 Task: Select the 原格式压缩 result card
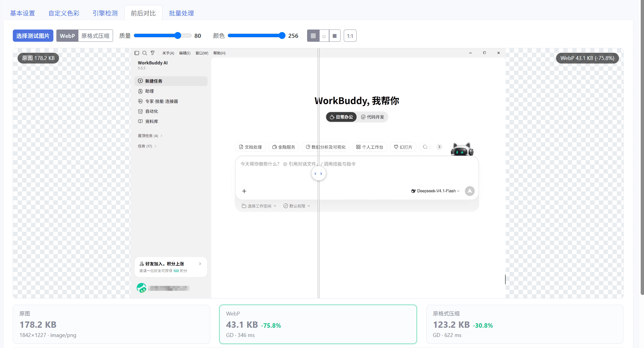point(525,324)
